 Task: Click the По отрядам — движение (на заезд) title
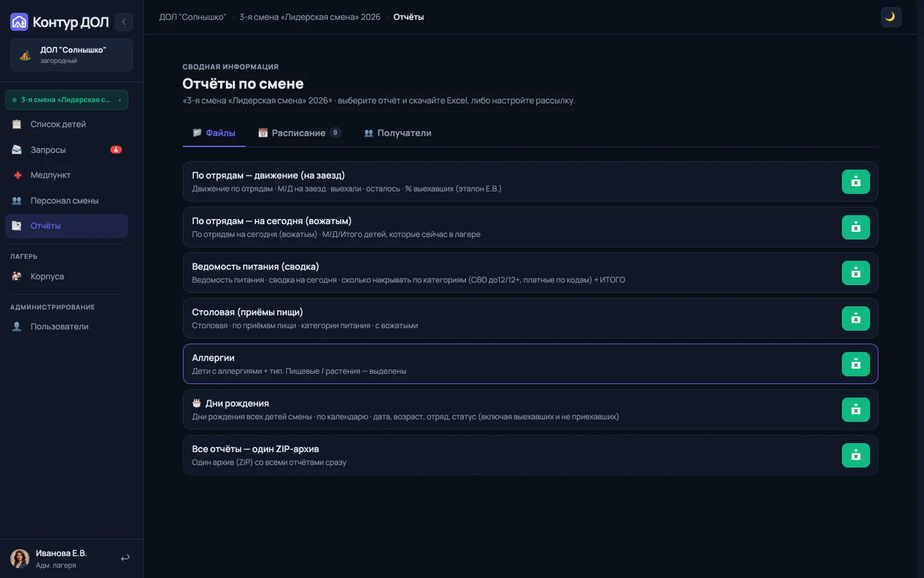268,175
